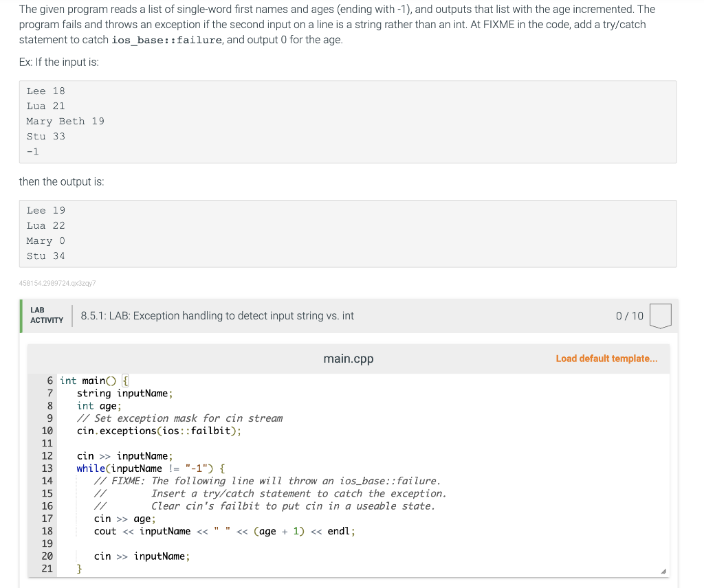Screen dimensions: 704x588
Task: Click the LAB ACTIVITY label
Action: coord(47,315)
